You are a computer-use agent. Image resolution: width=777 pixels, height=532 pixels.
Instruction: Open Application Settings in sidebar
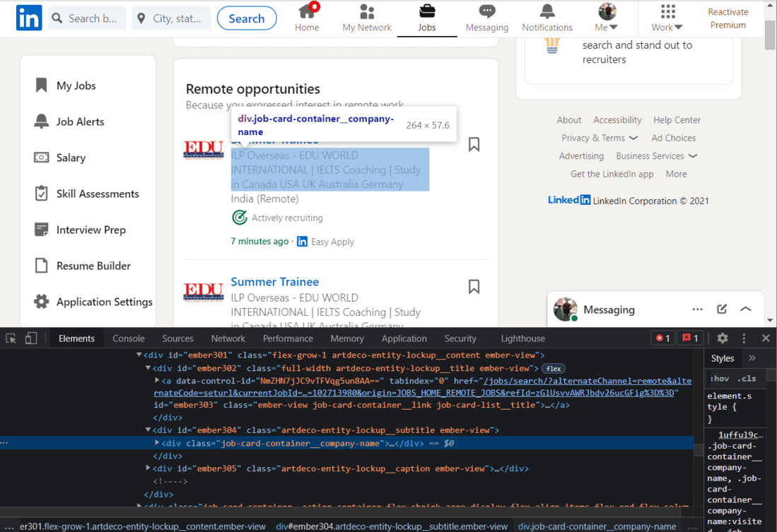coord(93,302)
